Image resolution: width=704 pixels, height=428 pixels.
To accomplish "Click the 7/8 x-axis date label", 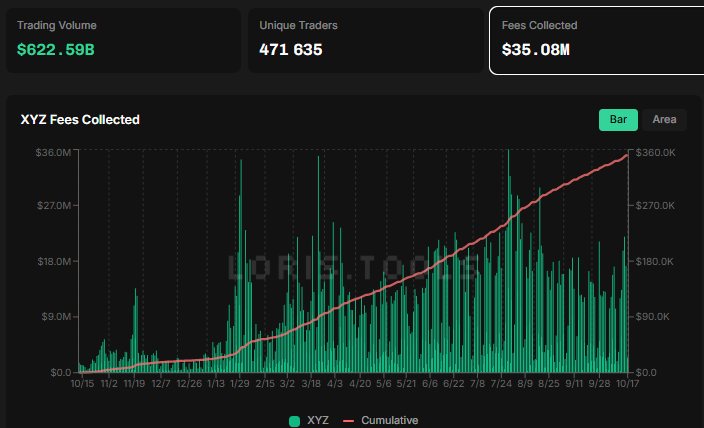I will tap(477, 384).
